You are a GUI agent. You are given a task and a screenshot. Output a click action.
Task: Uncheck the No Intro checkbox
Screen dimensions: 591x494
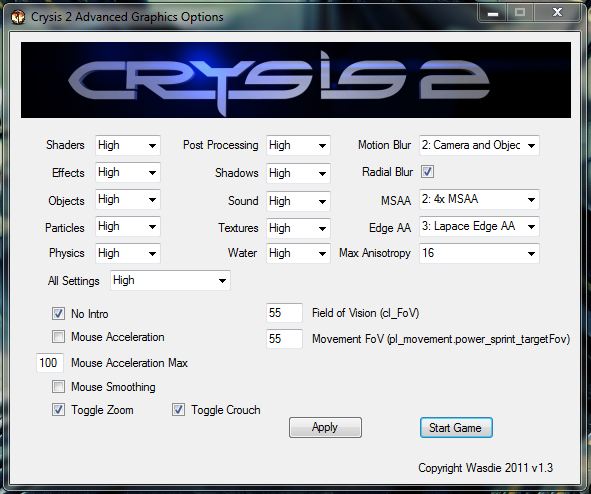58,314
